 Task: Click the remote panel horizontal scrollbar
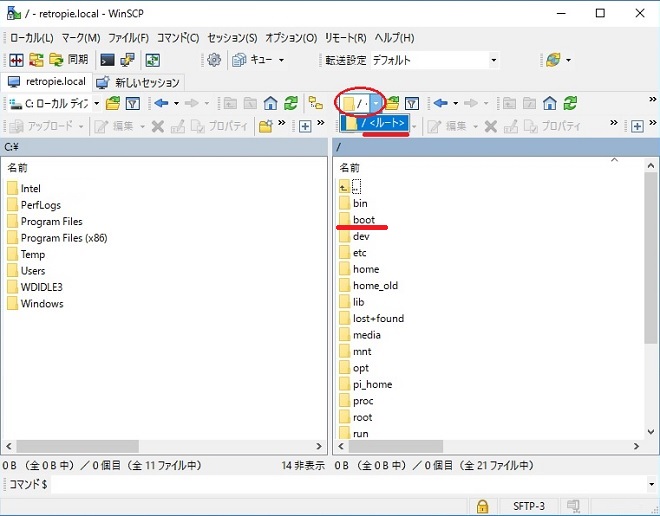[x=396, y=446]
